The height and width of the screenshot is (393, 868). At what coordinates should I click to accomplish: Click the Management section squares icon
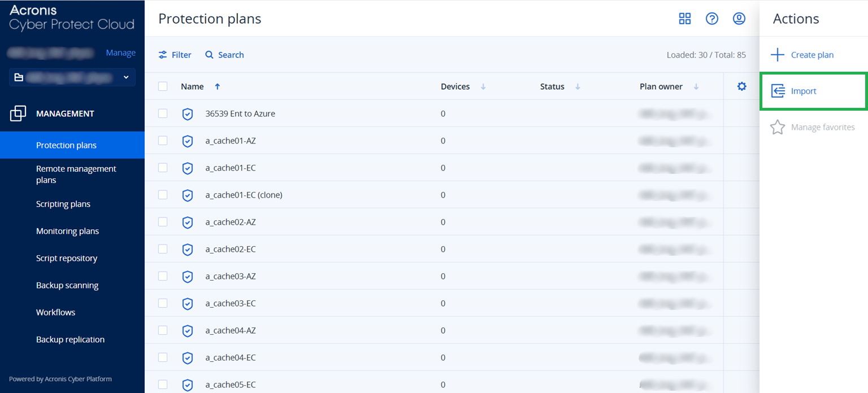18,113
